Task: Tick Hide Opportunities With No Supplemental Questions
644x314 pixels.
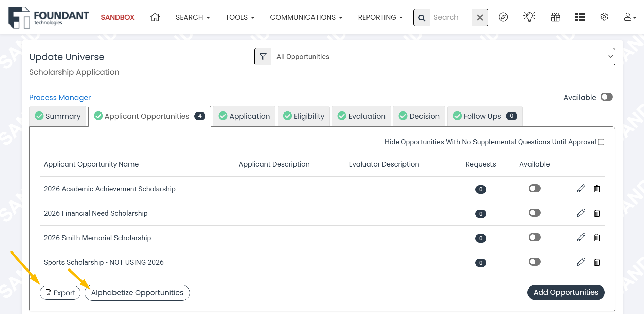Action: (x=601, y=142)
